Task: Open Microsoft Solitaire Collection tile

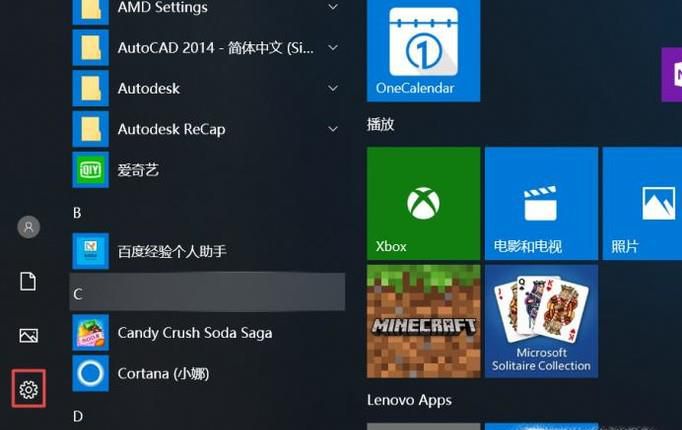Action: click(x=541, y=321)
